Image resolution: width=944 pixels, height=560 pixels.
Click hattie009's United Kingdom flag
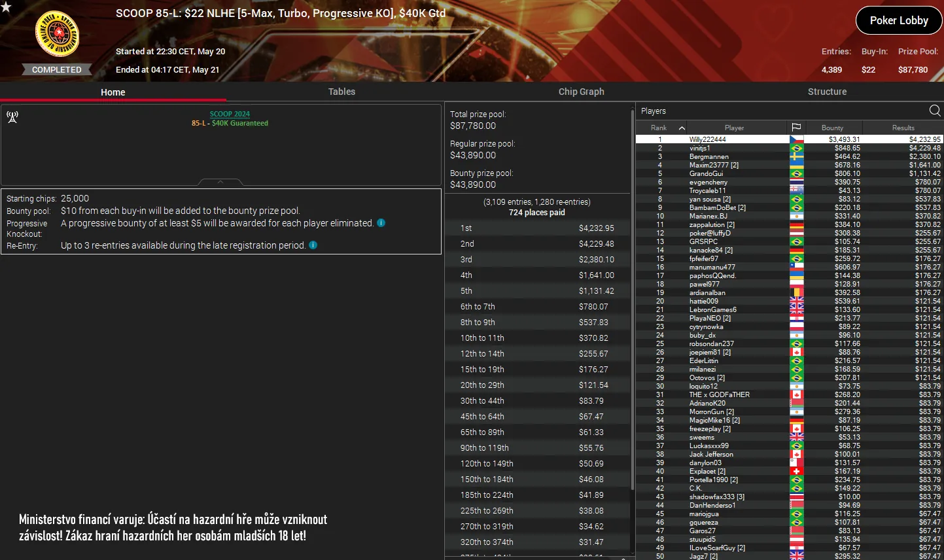pyautogui.click(x=796, y=301)
